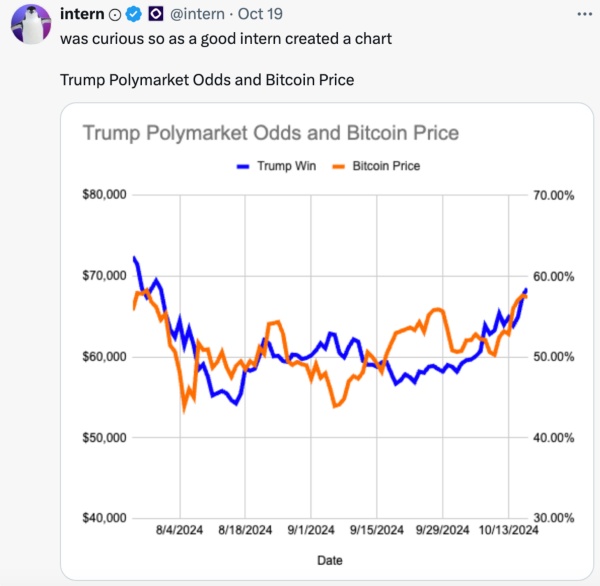Open the intern penguin profile avatar
This screenshot has height=586, width=600.
(x=31, y=24)
